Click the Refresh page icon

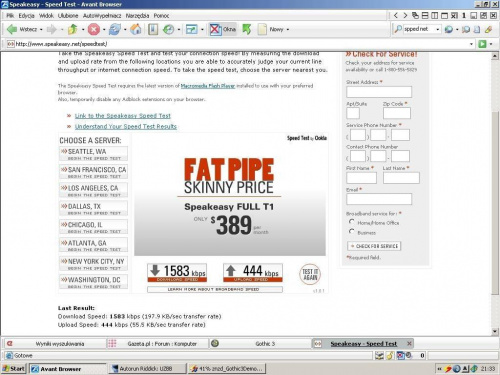[x=114, y=29]
